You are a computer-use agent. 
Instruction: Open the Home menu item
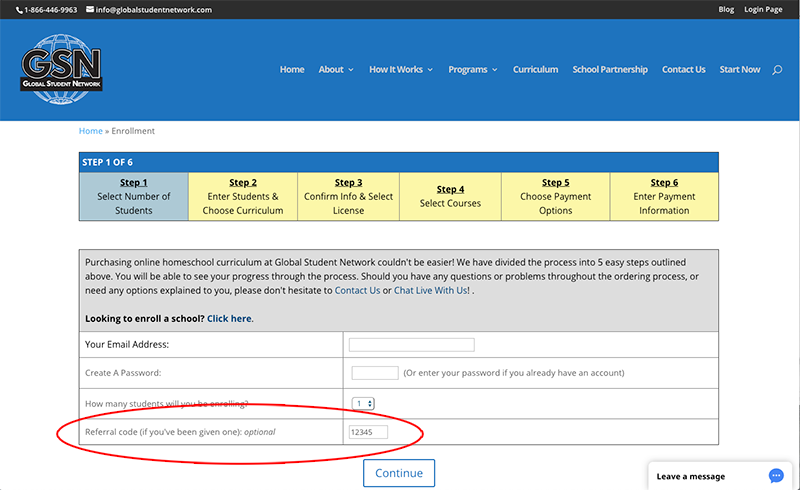tap(292, 69)
